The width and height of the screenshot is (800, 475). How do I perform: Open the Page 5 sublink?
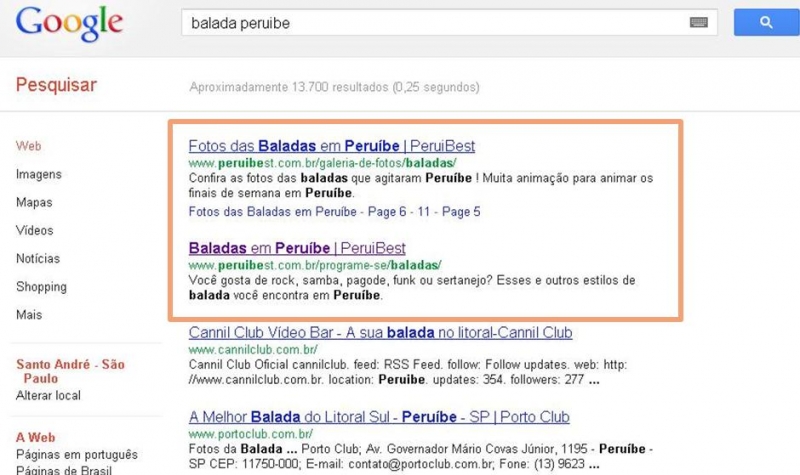pyautogui.click(x=461, y=212)
